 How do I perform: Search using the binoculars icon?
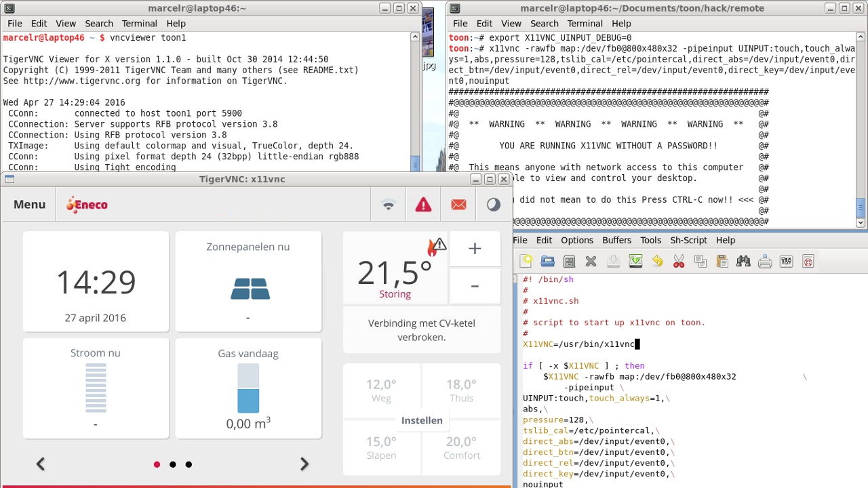(x=743, y=262)
